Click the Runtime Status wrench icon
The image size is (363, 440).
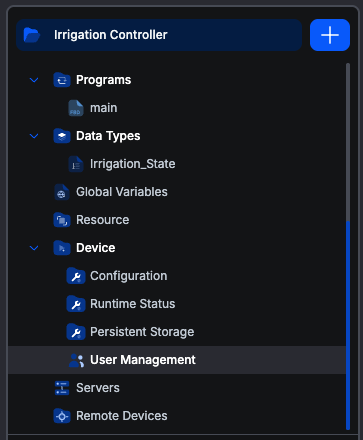tap(76, 304)
